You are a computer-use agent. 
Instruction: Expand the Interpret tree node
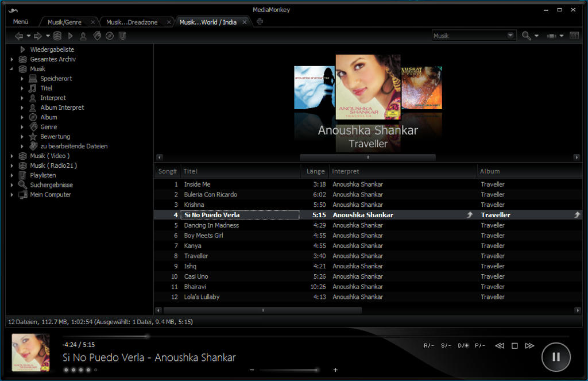(22, 98)
